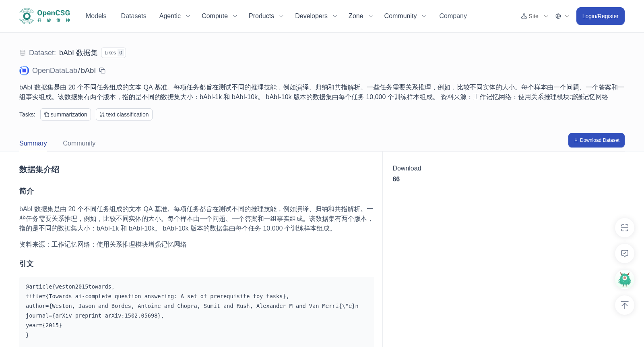Click the download count 66
Image resolution: width=644 pixels, height=347 pixels.
coord(396,179)
